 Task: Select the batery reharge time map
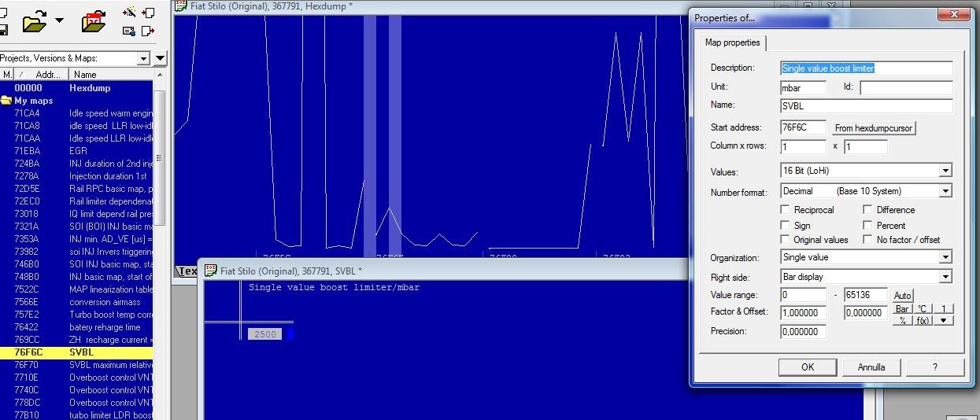tap(76, 327)
